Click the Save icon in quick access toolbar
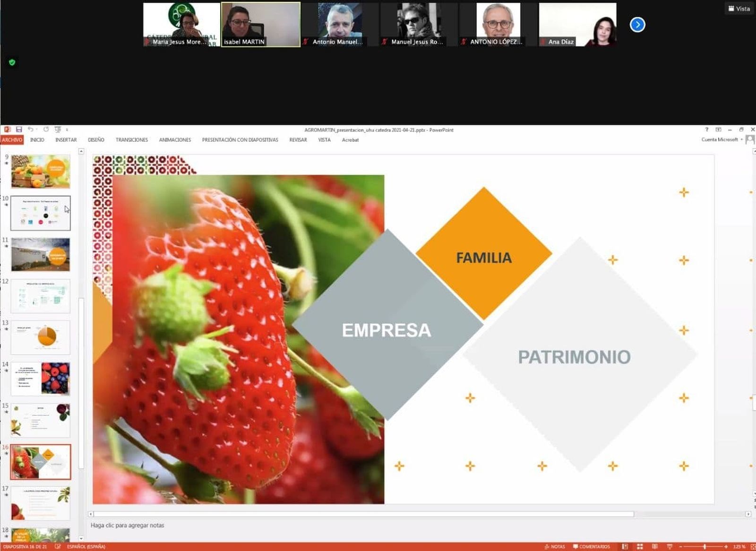The image size is (756, 551). pos(19,129)
